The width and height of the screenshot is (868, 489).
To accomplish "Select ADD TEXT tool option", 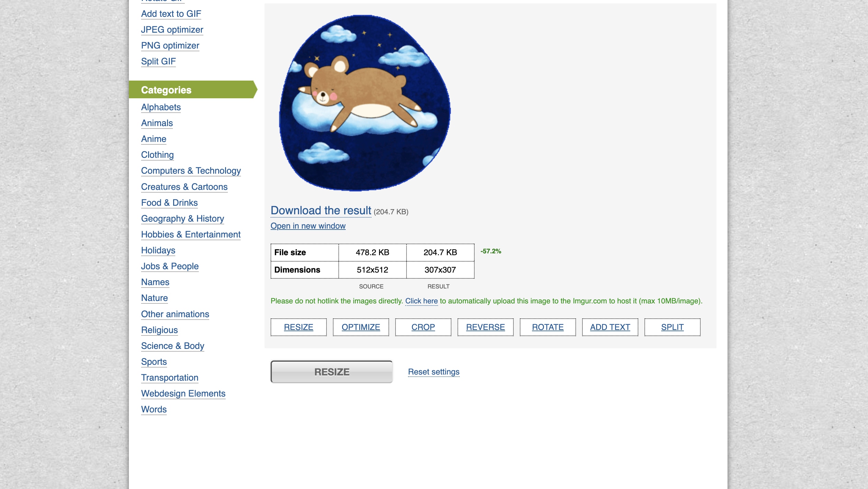I will pyautogui.click(x=610, y=327).
